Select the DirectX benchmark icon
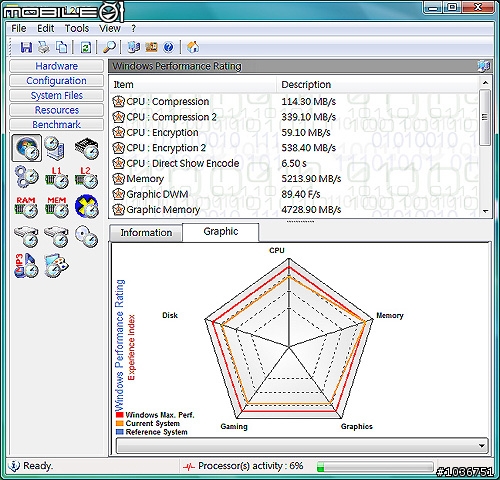Viewport: 500px width, 480px height. (x=87, y=206)
